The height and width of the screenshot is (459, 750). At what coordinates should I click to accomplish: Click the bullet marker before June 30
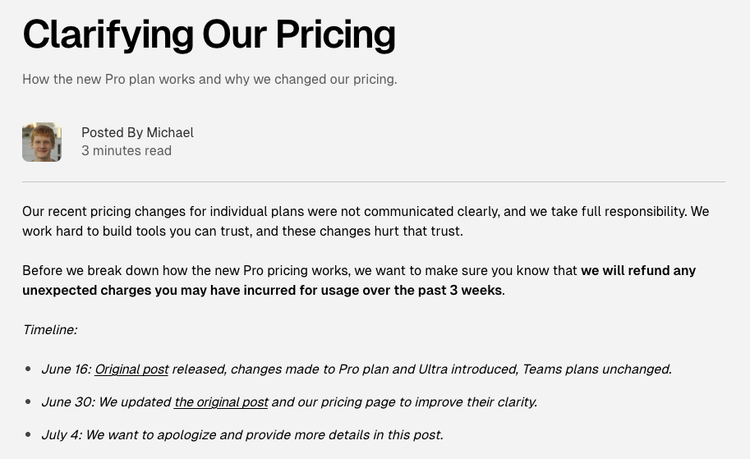tap(28, 402)
